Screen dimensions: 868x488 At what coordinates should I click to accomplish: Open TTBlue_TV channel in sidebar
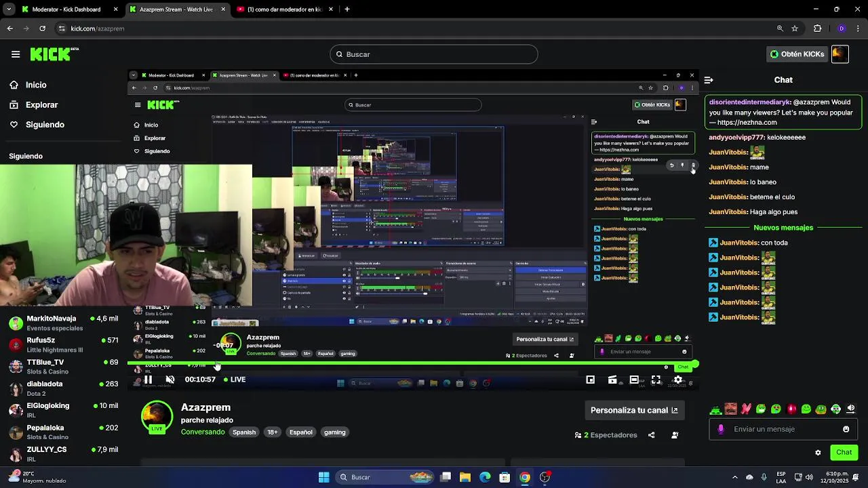click(63, 367)
